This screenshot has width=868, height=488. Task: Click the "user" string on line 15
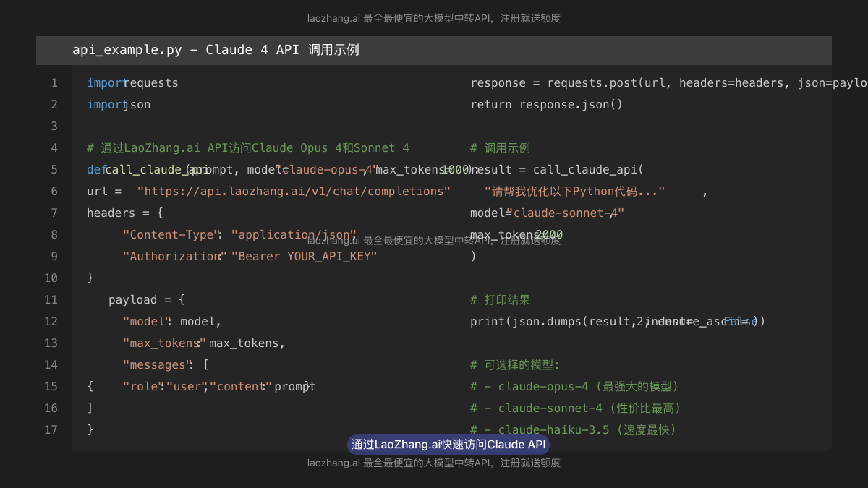coord(186,387)
